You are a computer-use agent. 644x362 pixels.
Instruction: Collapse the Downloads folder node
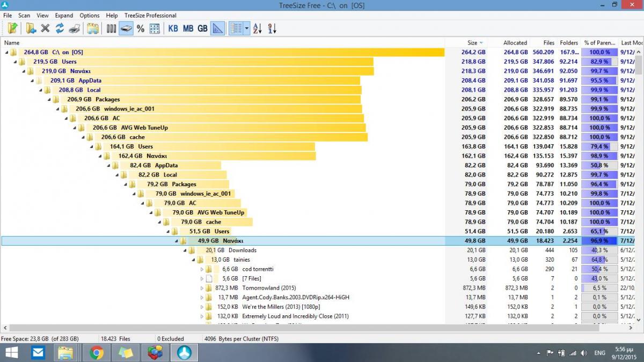(185, 250)
